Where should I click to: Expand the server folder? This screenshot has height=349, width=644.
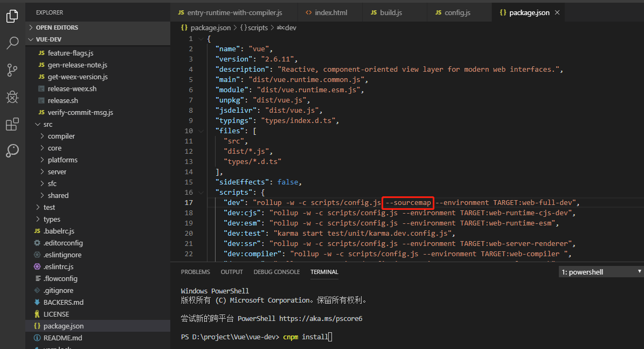(42, 172)
